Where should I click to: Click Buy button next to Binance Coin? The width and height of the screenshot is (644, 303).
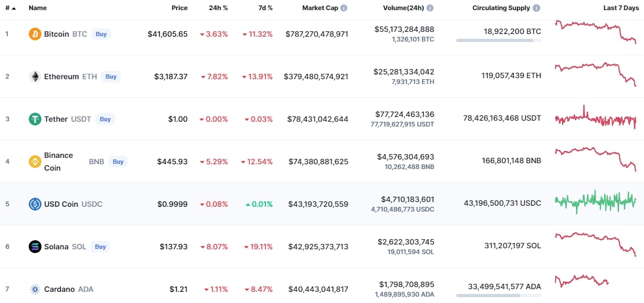pyautogui.click(x=118, y=162)
